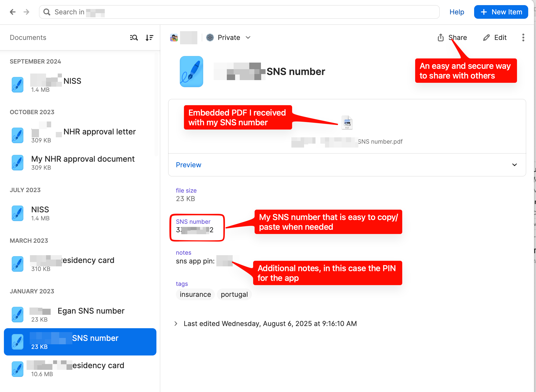
Task: Expand the Preview section chevron
Action: pos(515,165)
